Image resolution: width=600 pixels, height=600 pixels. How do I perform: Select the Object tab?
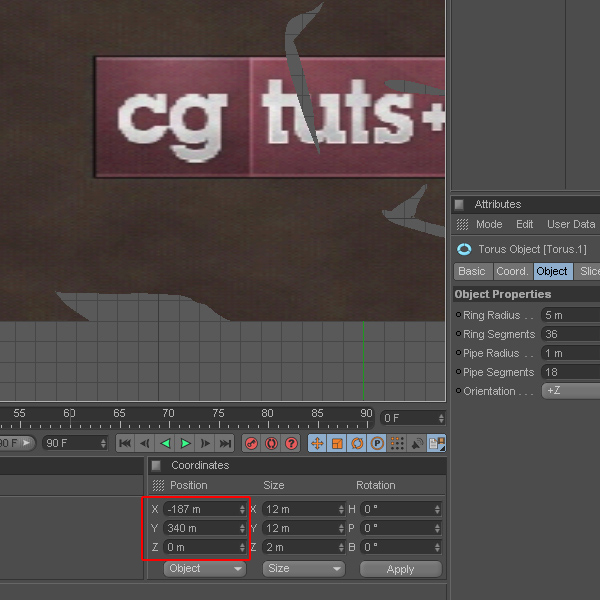(x=553, y=271)
